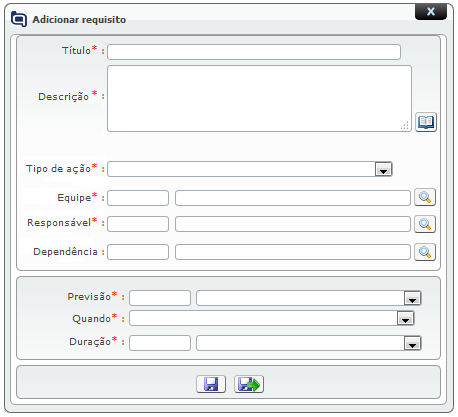Open the Previsão unit dropdown arrow
Viewport: 458px width, 417px height.
click(x=412, y=298)
